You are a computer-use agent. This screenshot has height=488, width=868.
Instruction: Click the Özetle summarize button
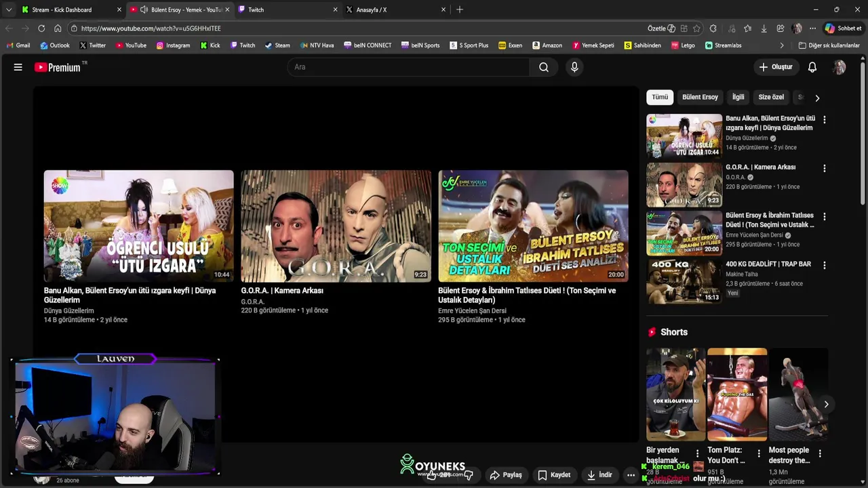tap(661, 28)
